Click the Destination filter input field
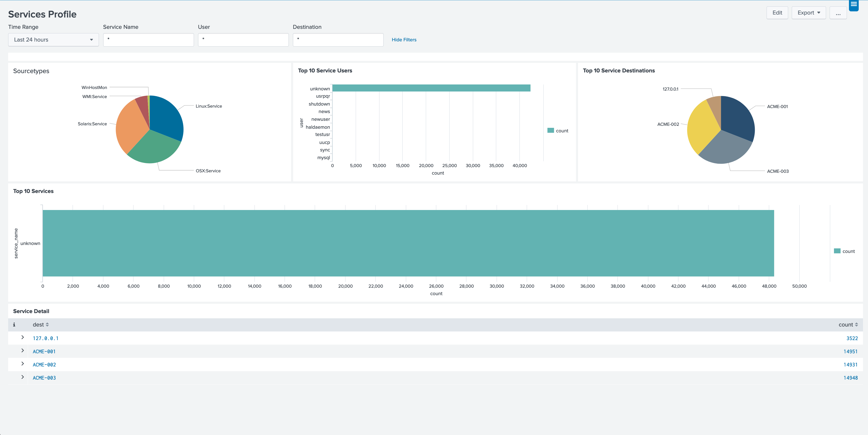 click(x=338, y=40)
